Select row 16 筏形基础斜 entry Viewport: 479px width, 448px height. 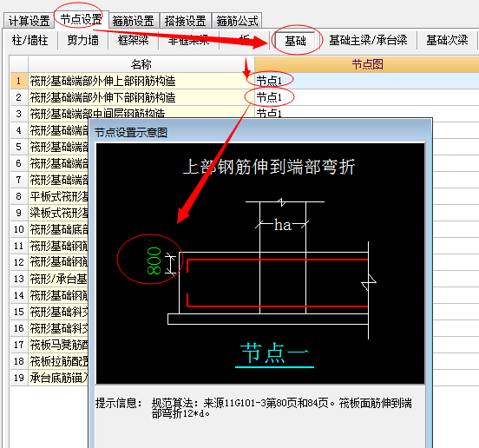[x=58, y=328]
